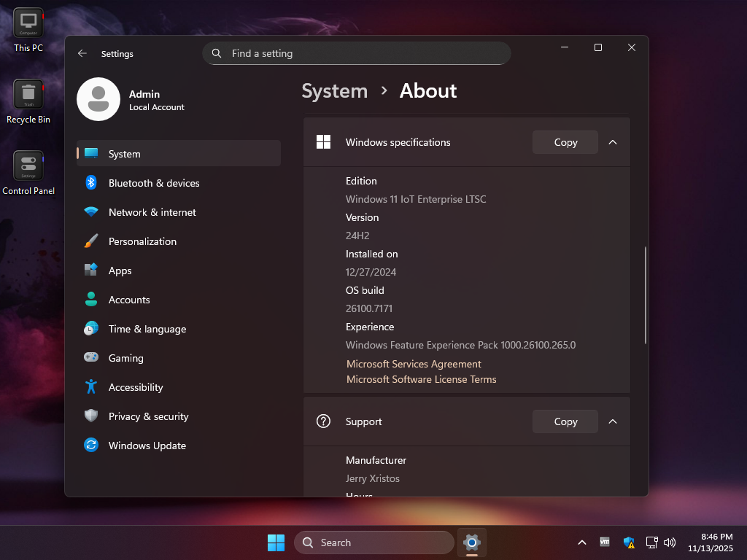The height and width of the screenshot is (560, 747).
Task: Open the Windows Start menu
Action: click(x=276, y=542)
